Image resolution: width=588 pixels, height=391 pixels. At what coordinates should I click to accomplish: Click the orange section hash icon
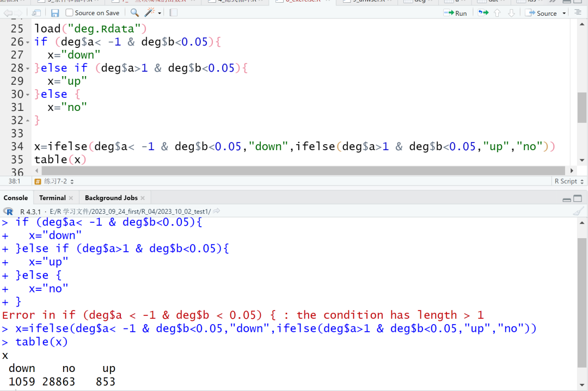[38, 182]
